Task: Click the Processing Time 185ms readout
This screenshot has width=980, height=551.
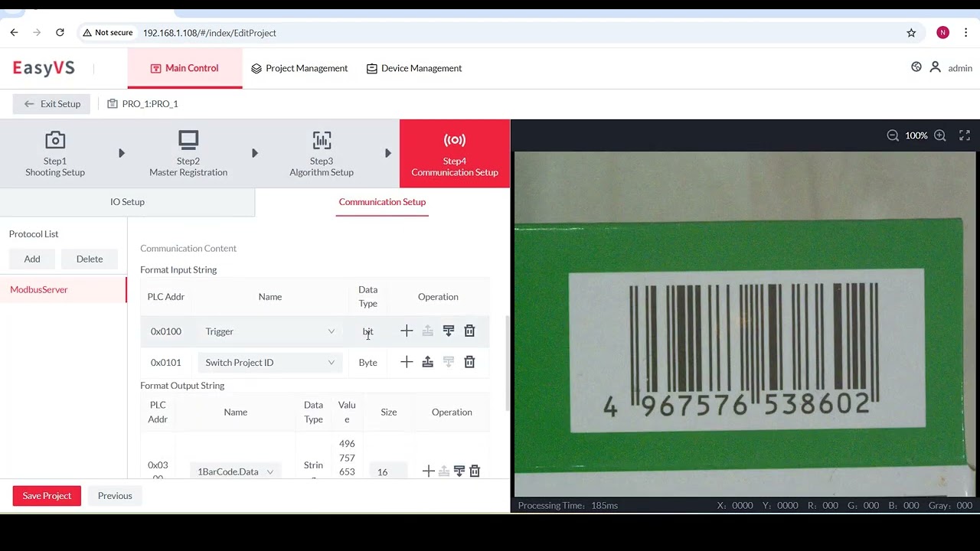Action: coord(568,505)
